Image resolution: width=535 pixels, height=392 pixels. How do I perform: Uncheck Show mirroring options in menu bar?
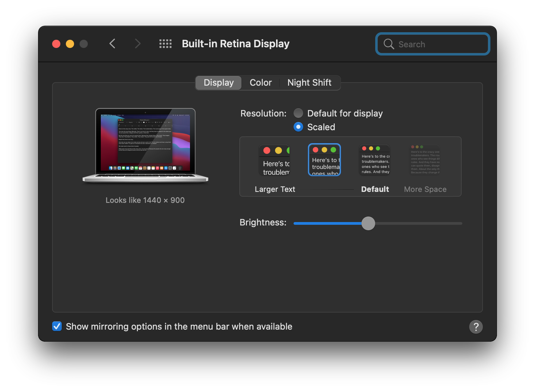point(57,326)
